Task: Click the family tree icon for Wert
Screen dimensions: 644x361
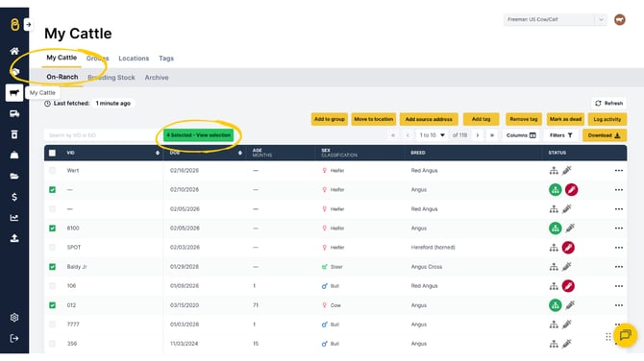Action: click(x=554, y=171)
